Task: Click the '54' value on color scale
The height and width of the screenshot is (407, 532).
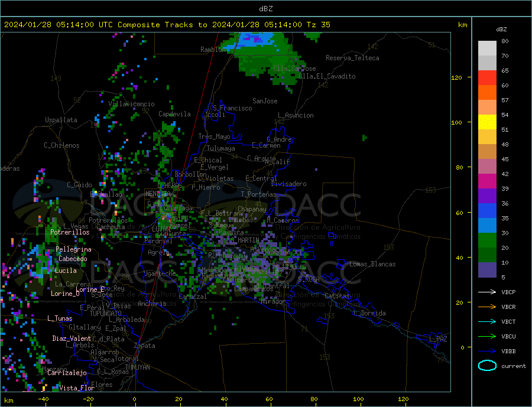Action: [505, 115]
